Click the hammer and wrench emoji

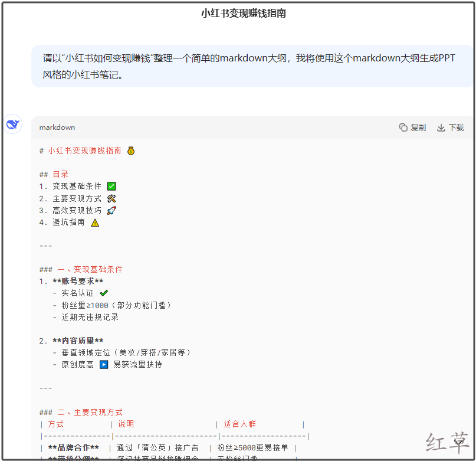click(111, 198)
